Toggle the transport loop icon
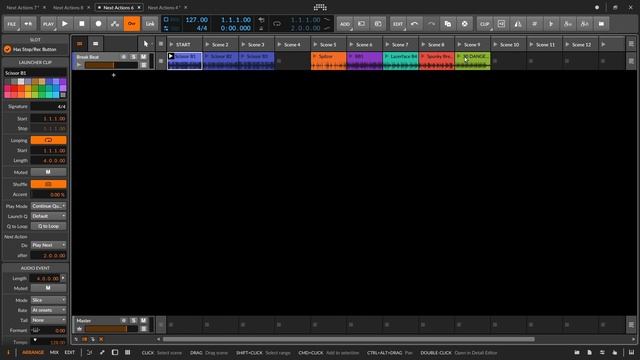 (x=277, y=24)
